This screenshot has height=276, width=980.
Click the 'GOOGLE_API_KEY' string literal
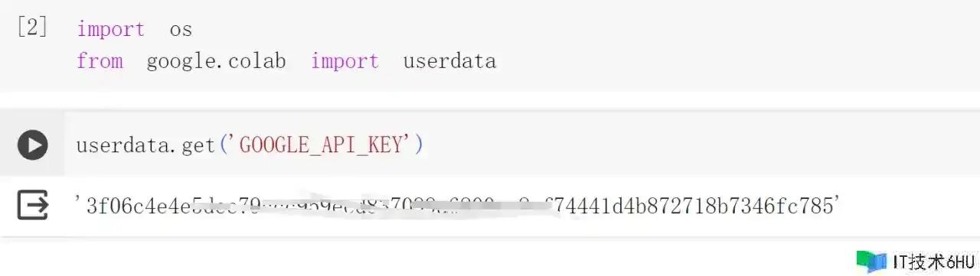click(321, 144)
